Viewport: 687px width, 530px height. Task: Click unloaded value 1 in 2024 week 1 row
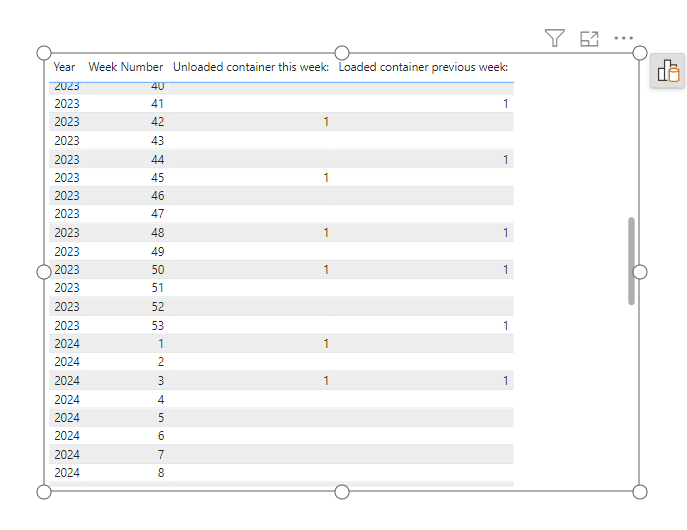coord(326,344)
